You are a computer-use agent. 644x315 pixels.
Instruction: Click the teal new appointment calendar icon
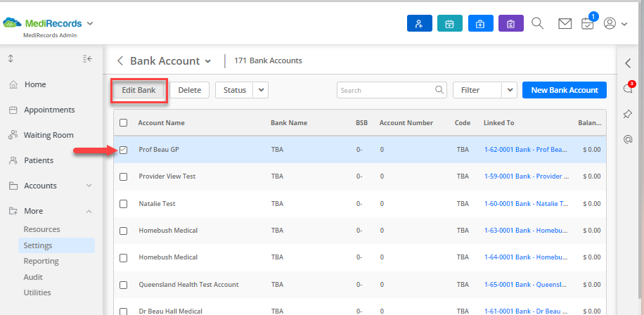pyautogui.click(x=450, y=23)
